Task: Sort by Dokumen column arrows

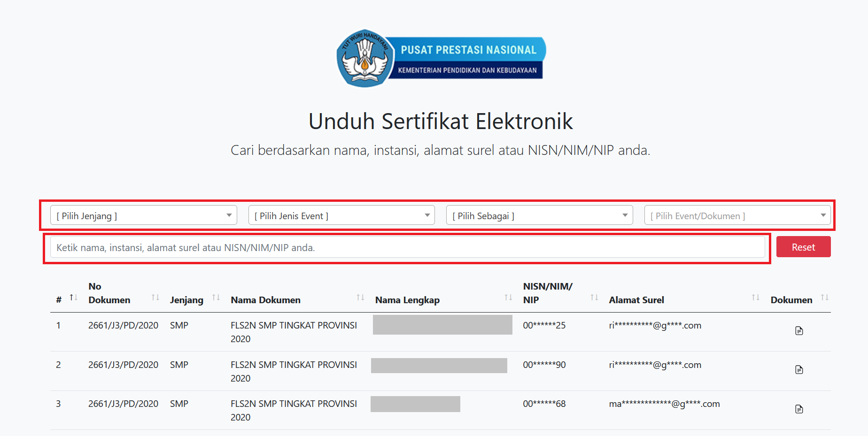Action: (x=824, y=298)
